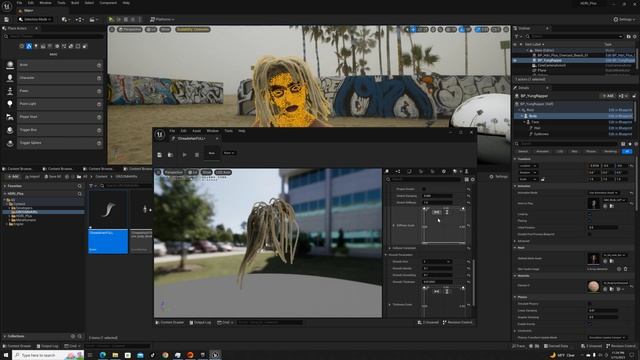Viewport: 640px width, 360px height.
Task: Toggle scale snapping in main viewport toolbar
Action: 478,29
